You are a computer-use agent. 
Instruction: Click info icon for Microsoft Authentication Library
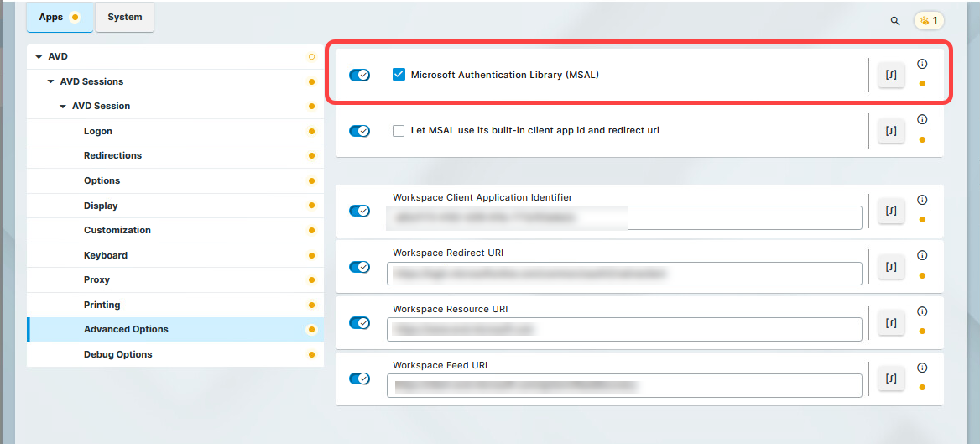(922, 64)
